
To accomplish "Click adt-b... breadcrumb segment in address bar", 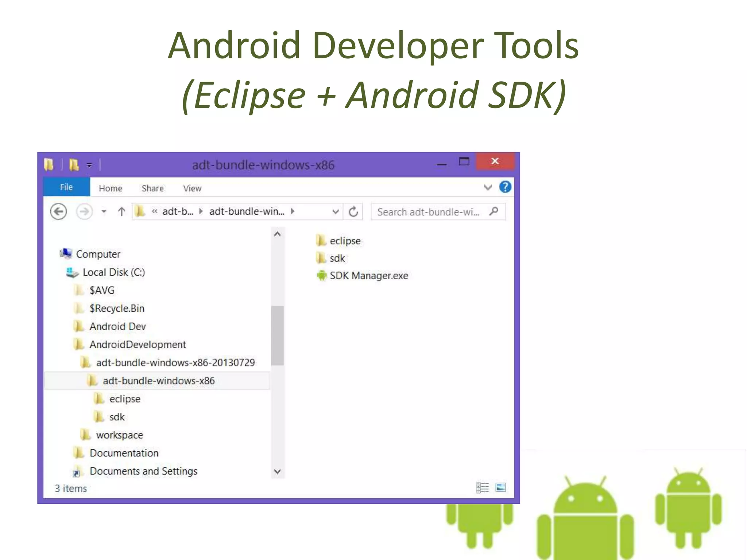I will click(x=178, y=211).
